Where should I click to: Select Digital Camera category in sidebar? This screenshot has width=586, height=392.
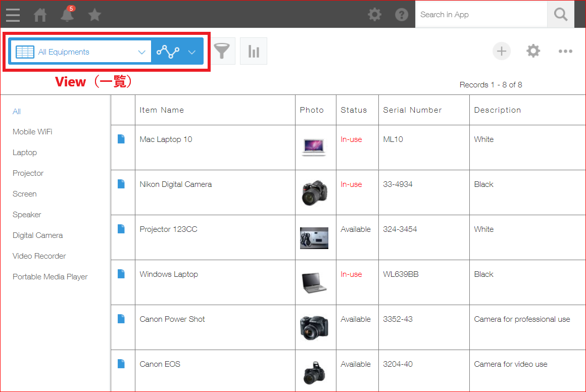38,235
